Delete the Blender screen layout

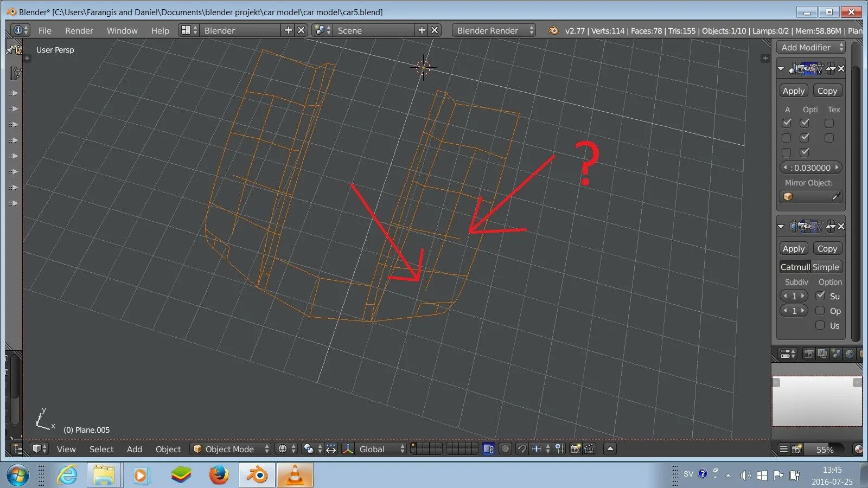302,30
